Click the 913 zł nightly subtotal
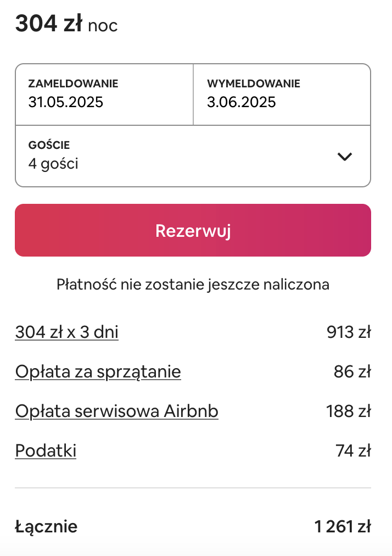 point(349,332)
